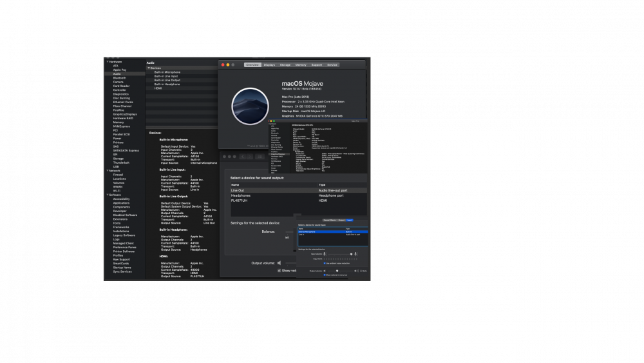Select PL4071UH HDMI output device
Image resolution: width=644 pixels, height=363 pixels.
299,201
